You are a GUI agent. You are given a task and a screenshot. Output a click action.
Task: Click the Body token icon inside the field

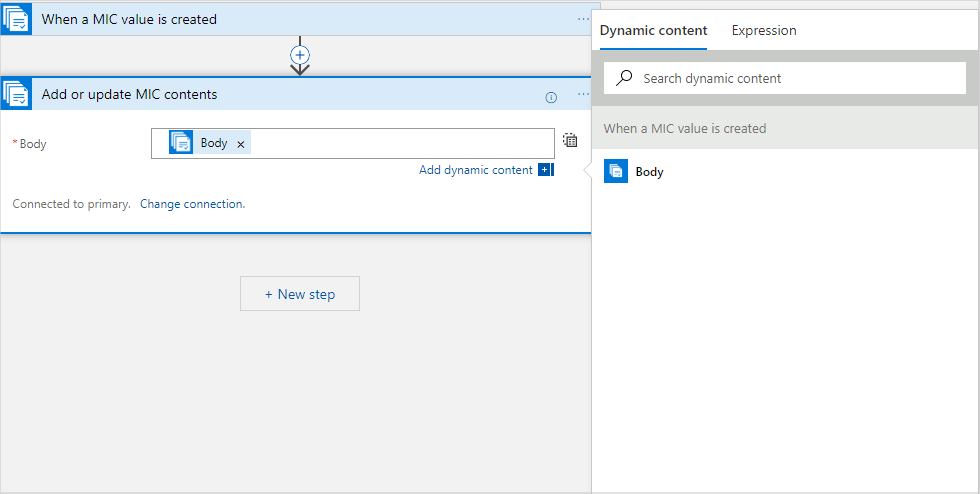[x=181, y=143]
